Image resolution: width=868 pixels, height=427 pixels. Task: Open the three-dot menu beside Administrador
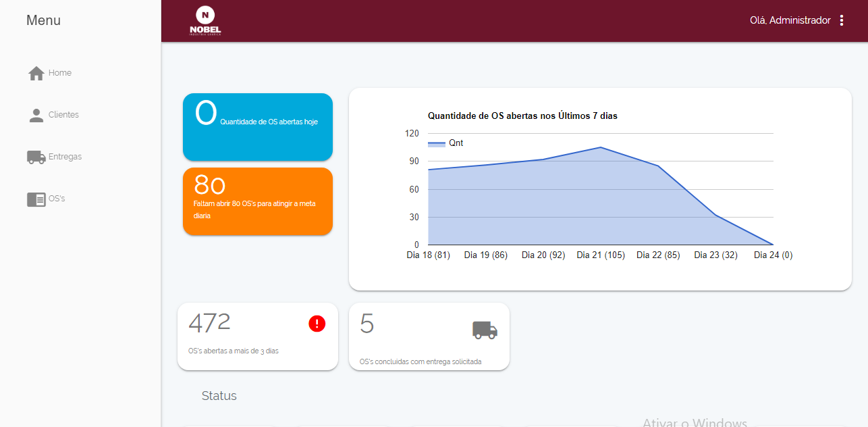tap(841, 20)
